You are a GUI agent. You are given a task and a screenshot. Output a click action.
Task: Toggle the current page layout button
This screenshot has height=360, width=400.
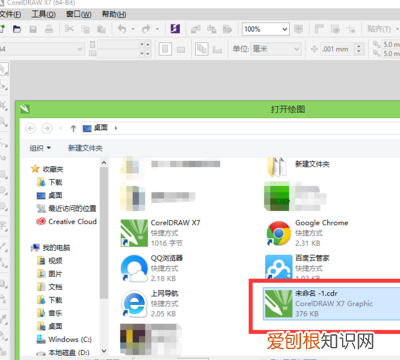(217, 50)
